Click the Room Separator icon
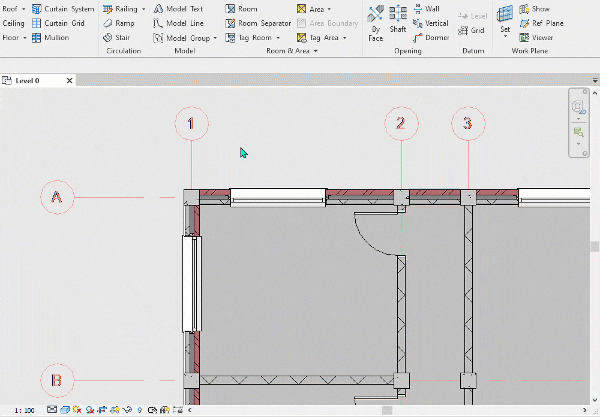600x417 pixels. (x=230, y=23)
